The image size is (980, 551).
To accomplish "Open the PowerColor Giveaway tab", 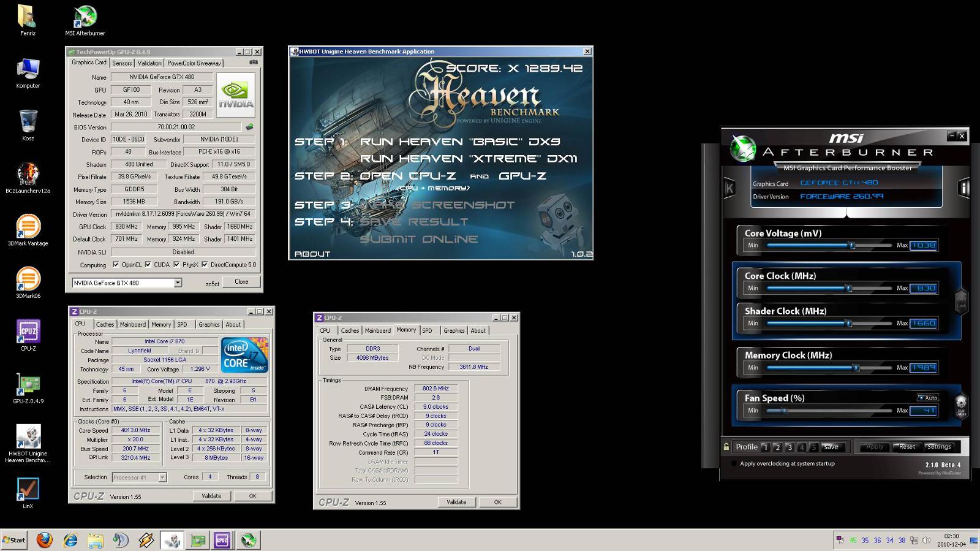I will [x=194, y=63].
